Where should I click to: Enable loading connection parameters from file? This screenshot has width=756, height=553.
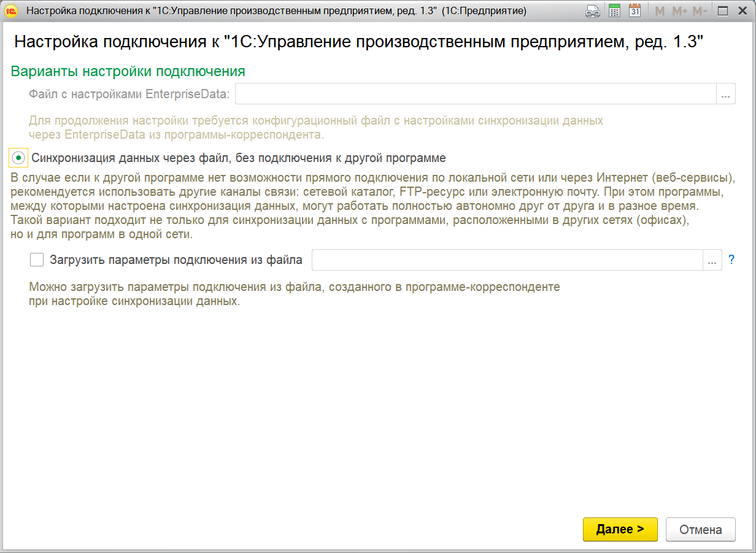[x=37, y=260]
